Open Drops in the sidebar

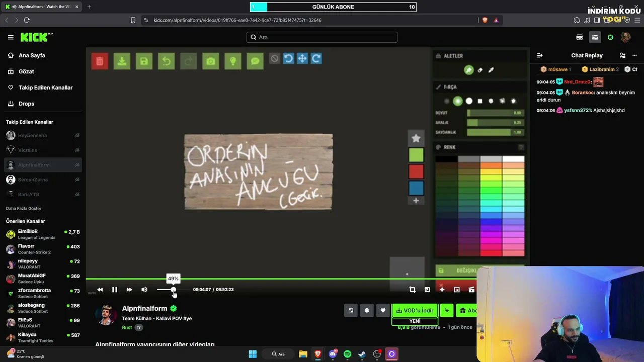pos(26,104)
